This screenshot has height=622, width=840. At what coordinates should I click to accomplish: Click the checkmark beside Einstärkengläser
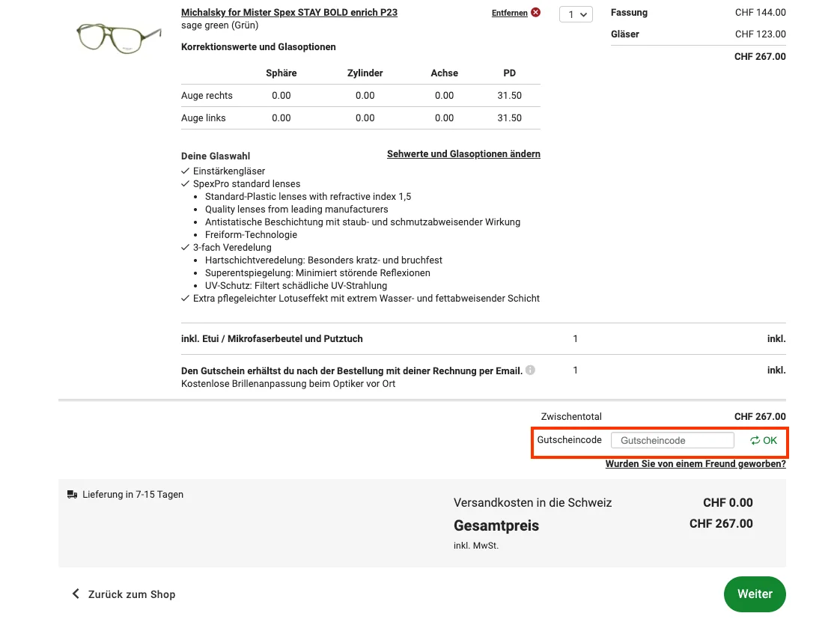click(185, 171)
